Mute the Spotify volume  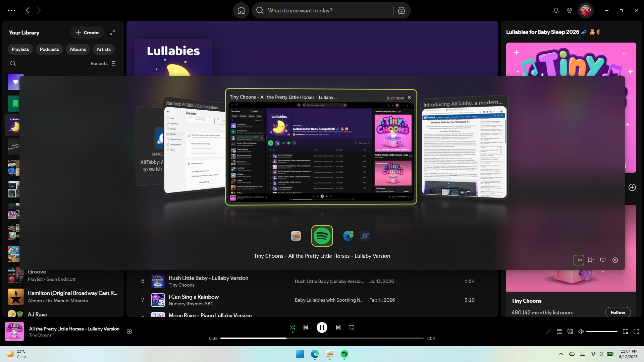[x=581, y=331]
